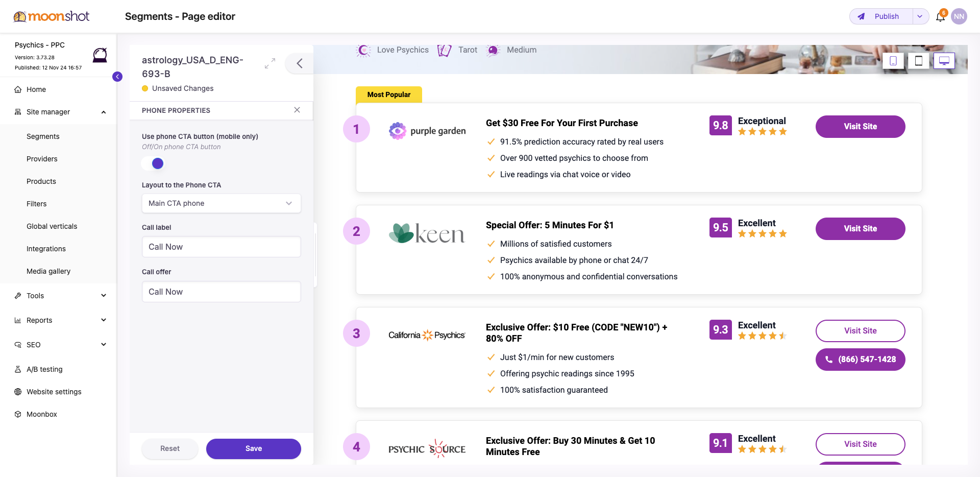Collapse the left sidebar with purple chevron
Viewport: 980px width, 477px height.
117,77
